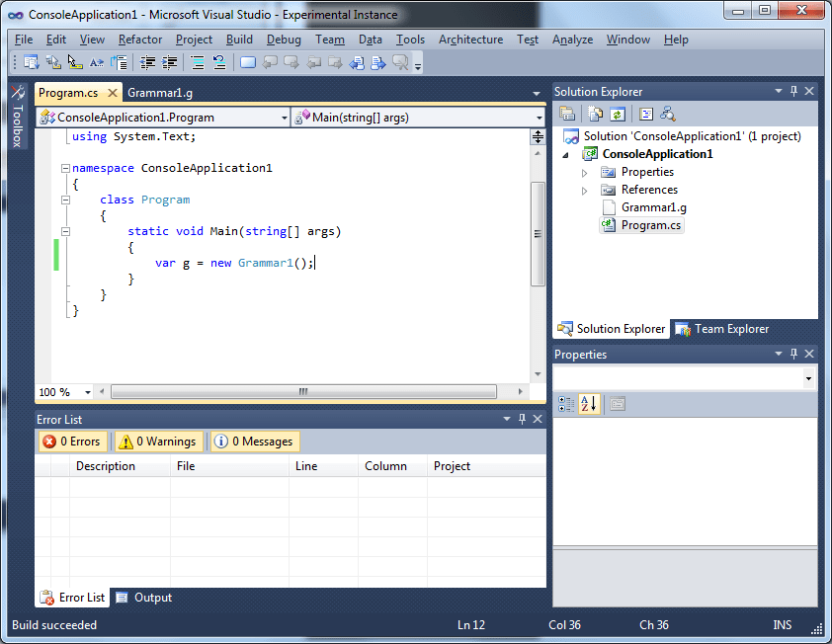
Task: Open Solution Explorer window position menu
Action: [779, 91]
